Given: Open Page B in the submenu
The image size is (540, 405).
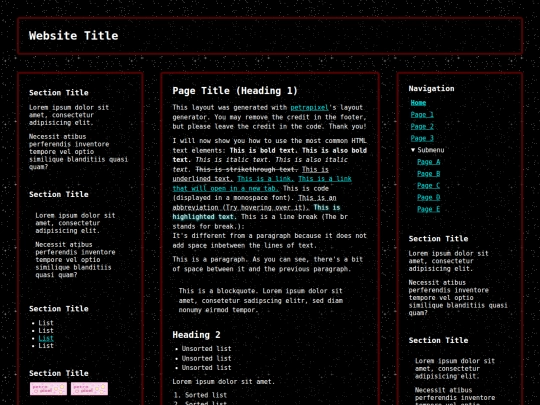Looking at the screenshot, I should tap(428, 174).
